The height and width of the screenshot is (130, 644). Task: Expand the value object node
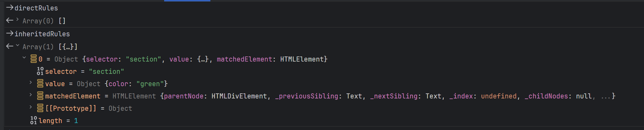point(31,82)
